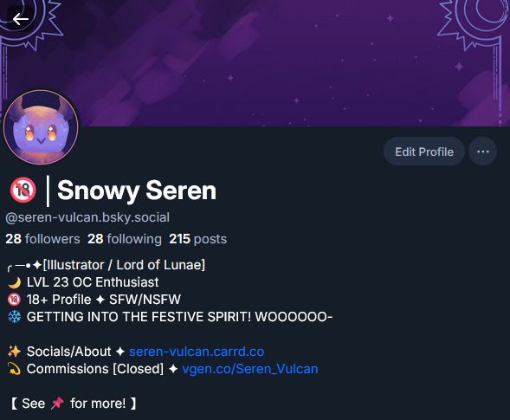This screenshot has width=510, height=420.
Task: Open the seren-vulcan.carrd.co link
Action: click(197, 352)
